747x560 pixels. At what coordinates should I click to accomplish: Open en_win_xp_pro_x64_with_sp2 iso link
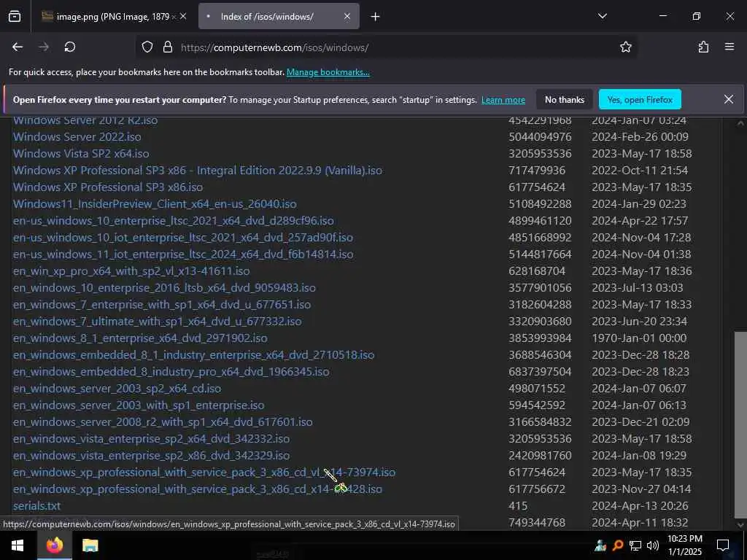pos(131,271)
